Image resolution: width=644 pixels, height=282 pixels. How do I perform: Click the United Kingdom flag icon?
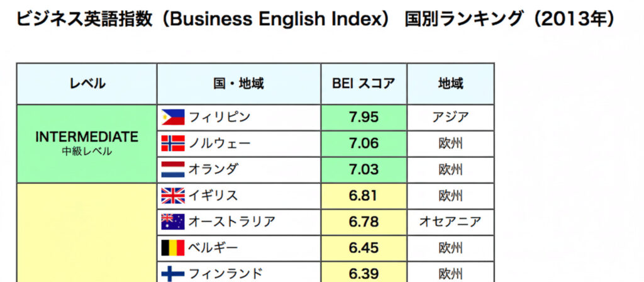(173, 196)
